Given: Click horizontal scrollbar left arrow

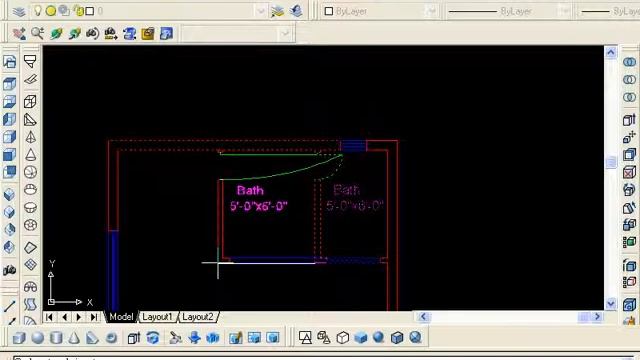Looking at the screenshot, I should click(x=423, y=317).
